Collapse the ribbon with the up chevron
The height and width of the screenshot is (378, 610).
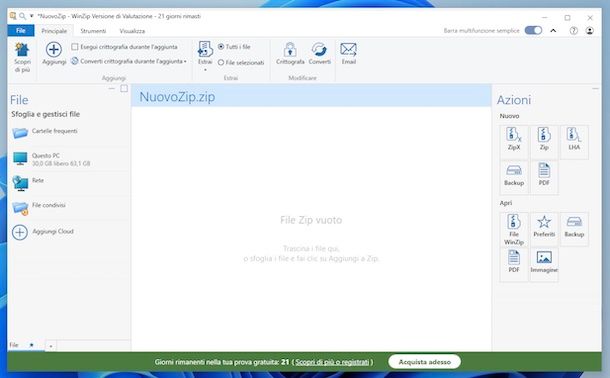pos(553,31)
